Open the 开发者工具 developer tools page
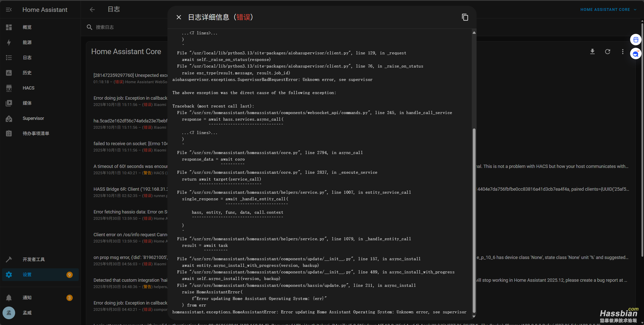The image size is (644, 325). 34,259
